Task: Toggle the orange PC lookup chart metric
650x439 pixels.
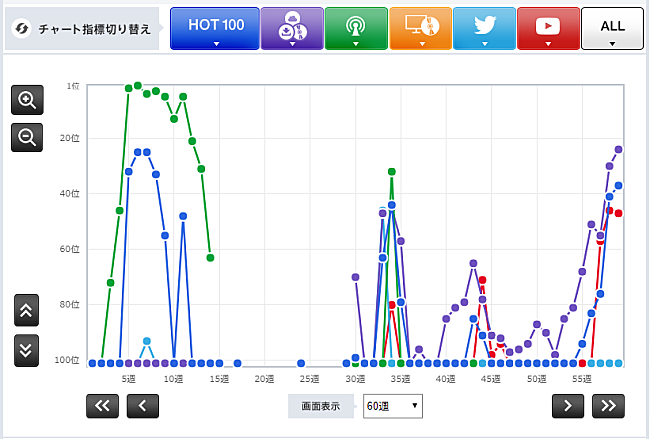Action: click(x=420, y=27)
